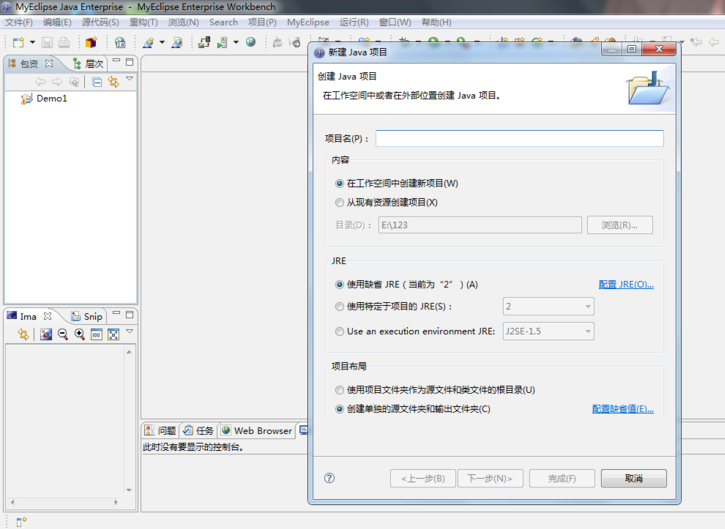Click the deploy to server toolbar icon

pos(204,43)
